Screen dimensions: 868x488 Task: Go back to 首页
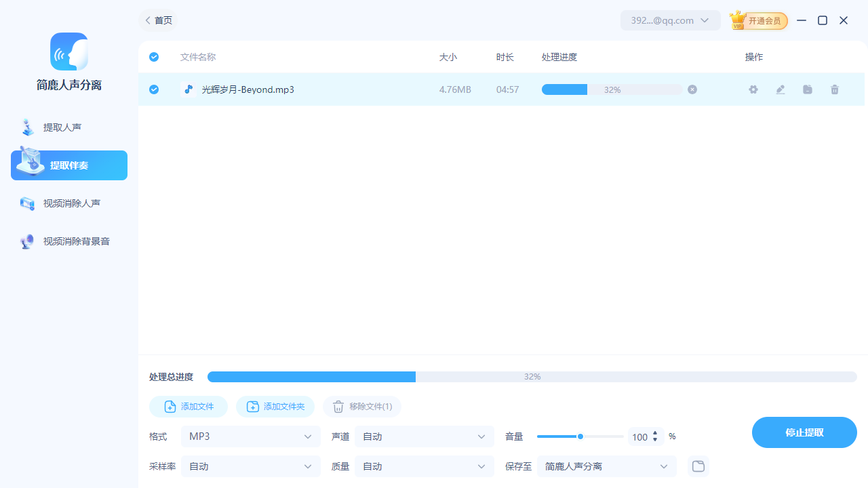pyautogui.click(x=157, y=20)
